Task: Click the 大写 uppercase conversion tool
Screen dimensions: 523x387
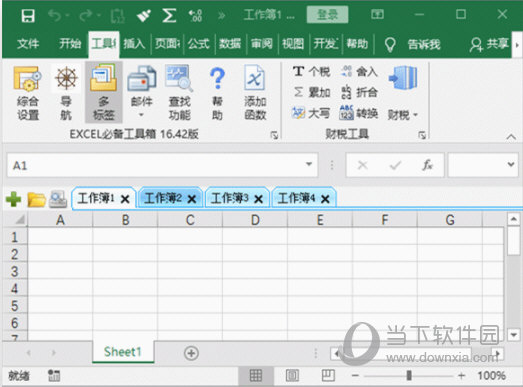Action: (x=311, y=113)
